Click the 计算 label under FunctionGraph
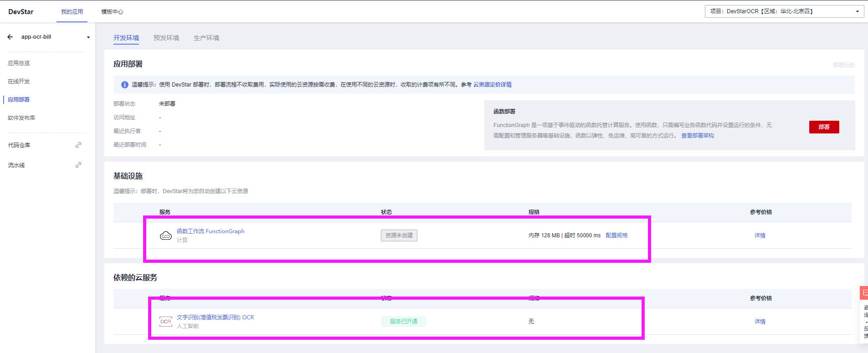 [182, 240]
